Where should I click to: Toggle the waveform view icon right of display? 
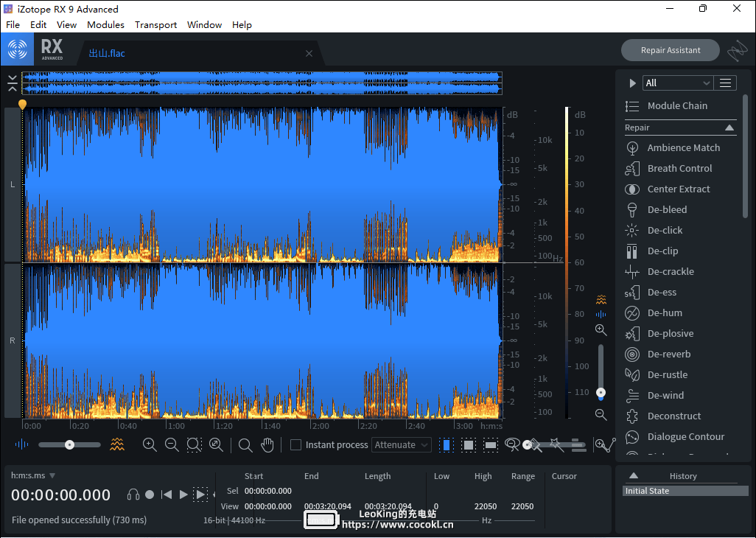601,315
